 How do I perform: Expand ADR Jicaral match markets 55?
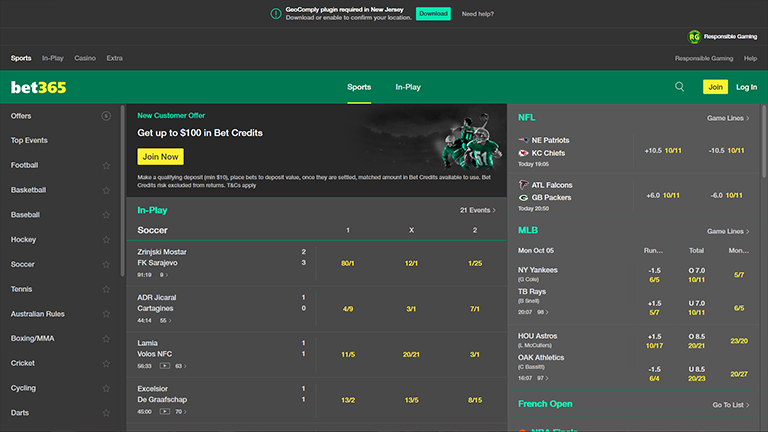(166, 320)
